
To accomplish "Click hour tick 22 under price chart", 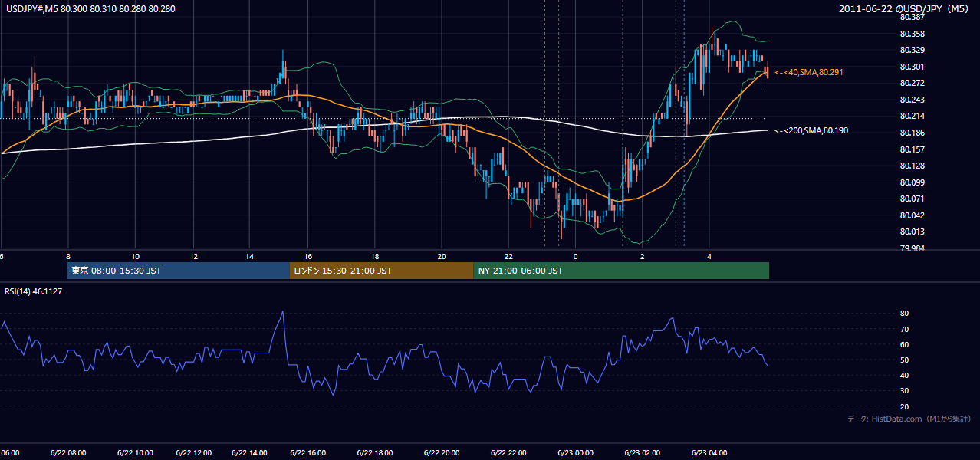I will point(508,256).
